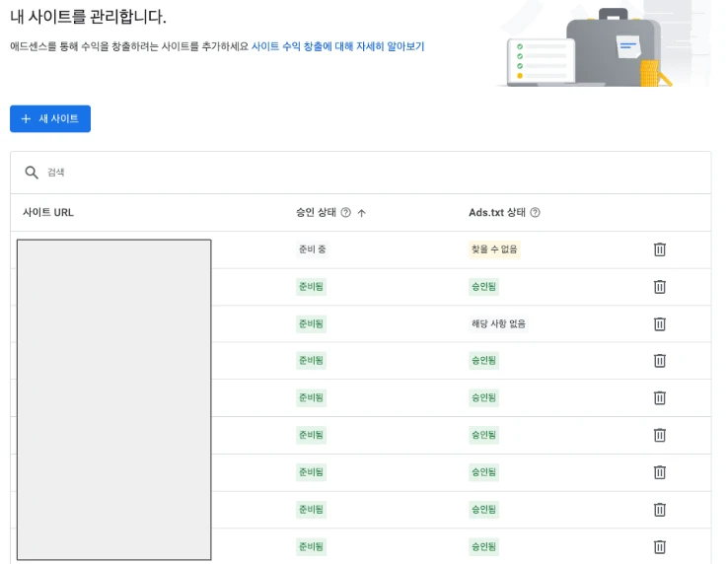Click the 새 사이트 button
This screenshot has height=564, width=728.
50,119
